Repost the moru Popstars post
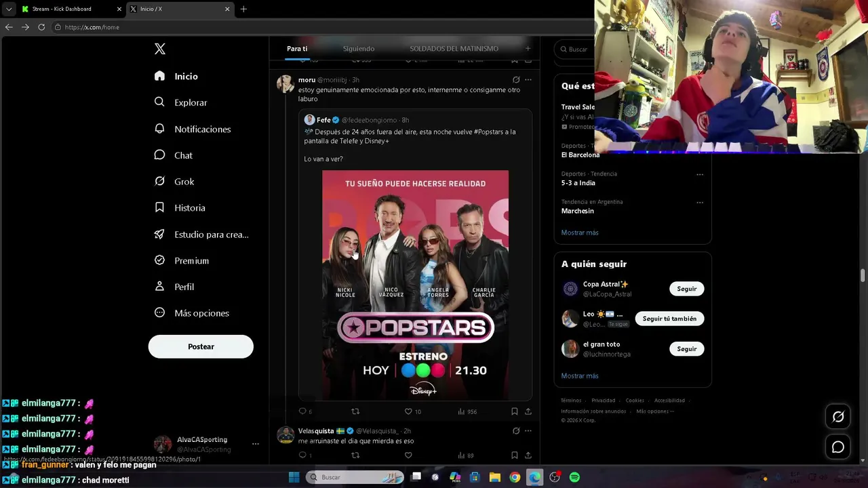Screen dimensions: 868x488 click(x=355, y=411)
